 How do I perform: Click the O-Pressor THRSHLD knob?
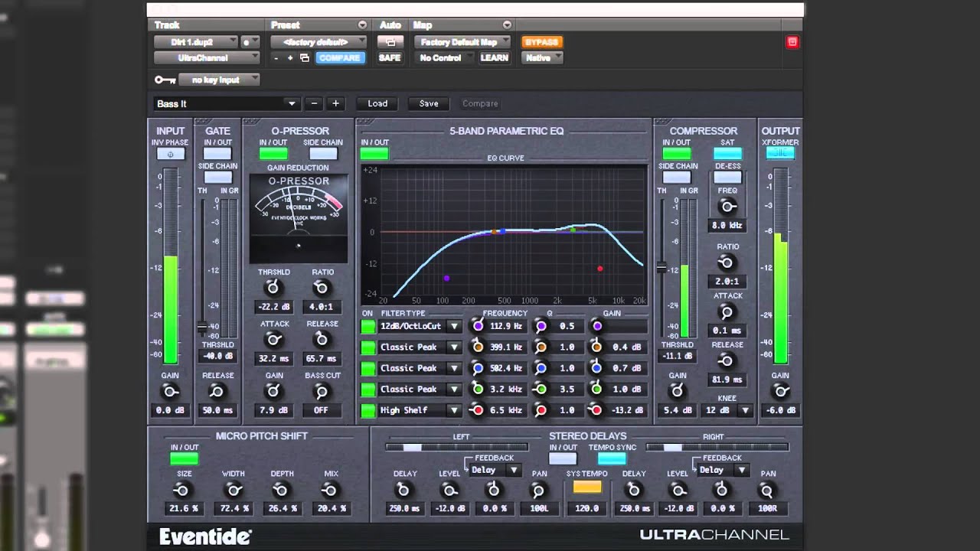pyautogui.click(x=273, y=288)
